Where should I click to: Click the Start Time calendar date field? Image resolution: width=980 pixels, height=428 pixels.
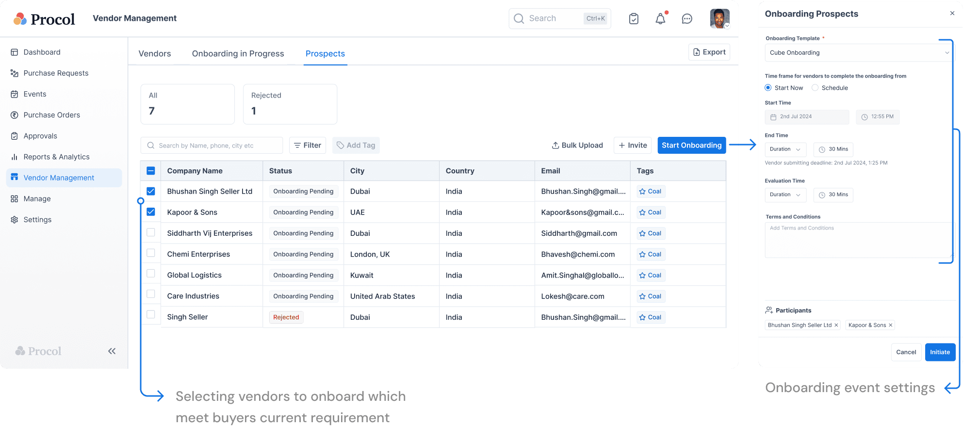pos(807,117)
